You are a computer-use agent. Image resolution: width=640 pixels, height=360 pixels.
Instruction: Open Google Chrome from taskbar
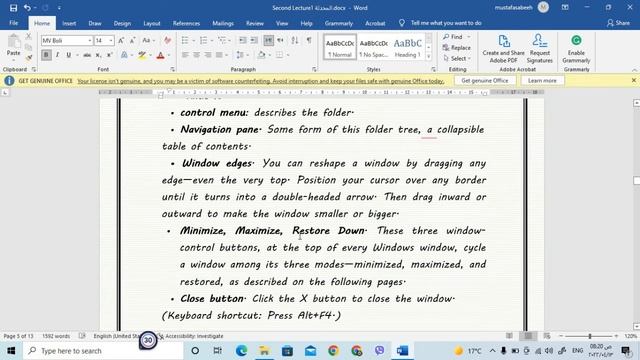[333, 351]
